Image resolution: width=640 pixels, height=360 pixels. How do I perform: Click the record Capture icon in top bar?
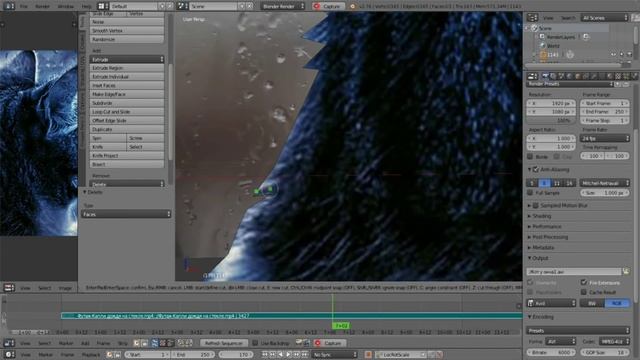click(317, 6)
